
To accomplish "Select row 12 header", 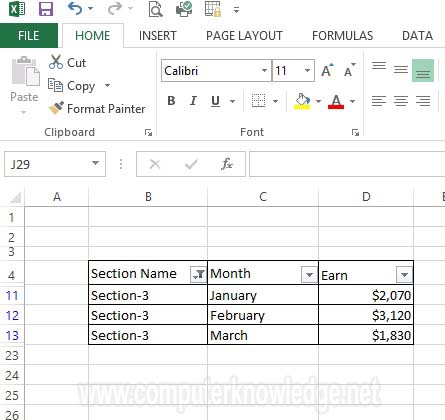I will (12, 315).
